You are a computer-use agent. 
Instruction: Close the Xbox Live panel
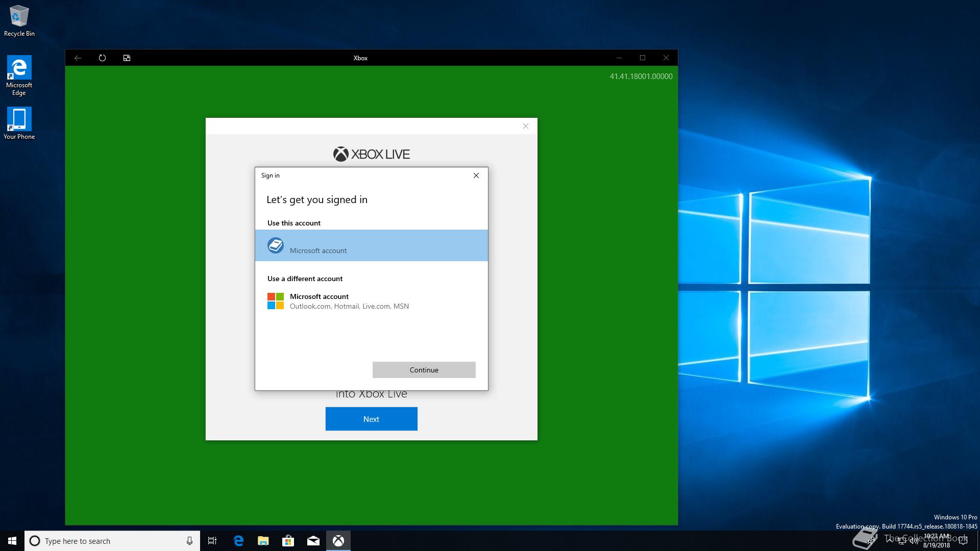(526, 126)
